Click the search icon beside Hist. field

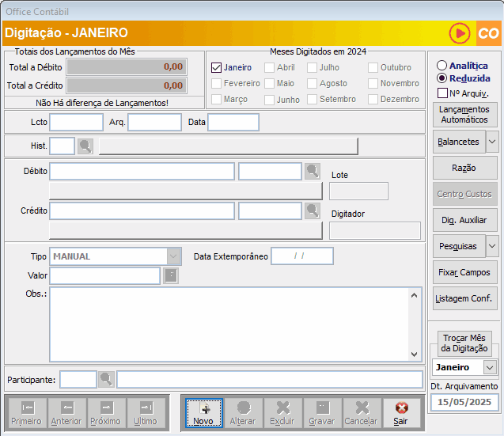coord(85,146)
